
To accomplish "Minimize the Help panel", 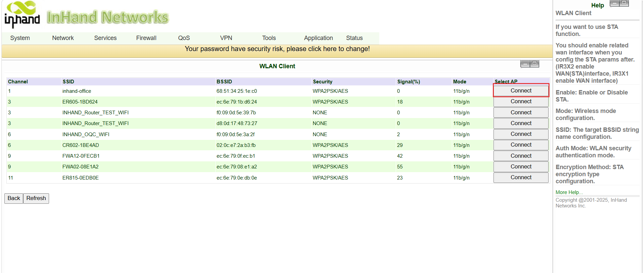I will (x=614, y=3).
